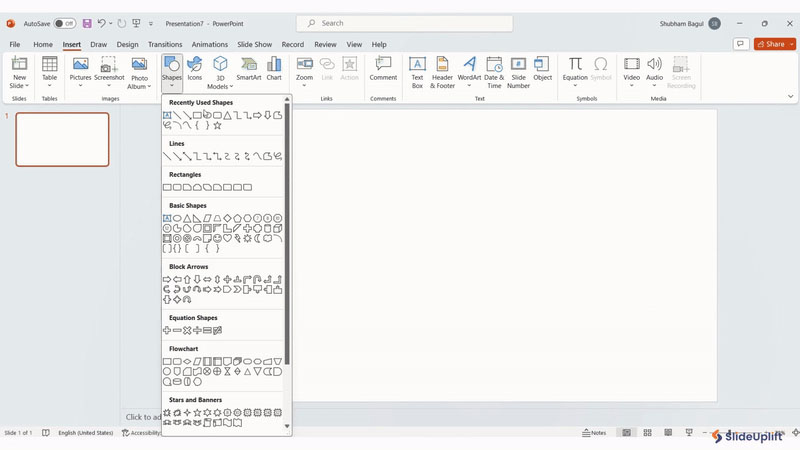Open the File menu

(x=15, y=44)
